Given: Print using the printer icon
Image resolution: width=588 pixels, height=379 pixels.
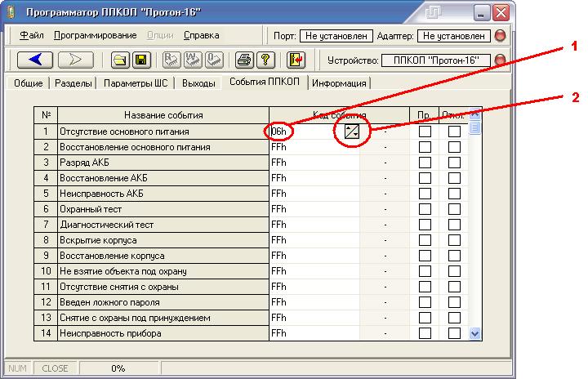Looking at the screenshot, I should [244, 60].
